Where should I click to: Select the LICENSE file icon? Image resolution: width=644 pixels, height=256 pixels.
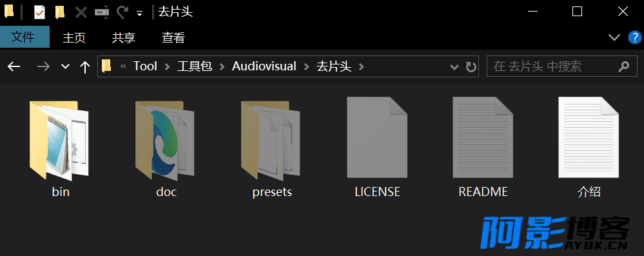[x=377, y=137]
